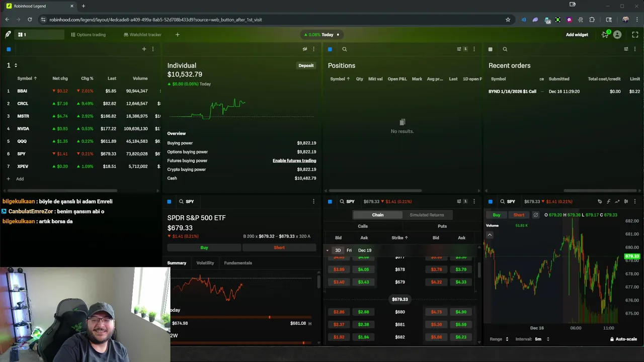Click Enable futures trading link
644x362 pixels.
(294, 161)
